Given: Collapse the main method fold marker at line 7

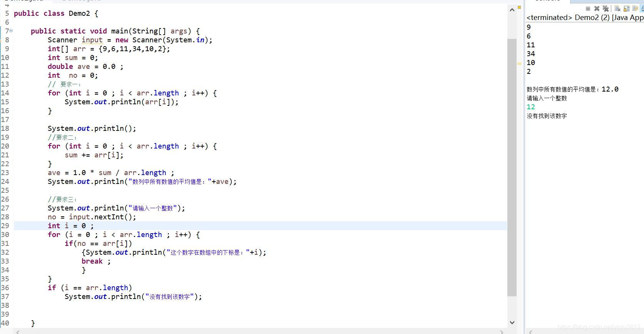Looking at the screenshot, I should 11,31.
